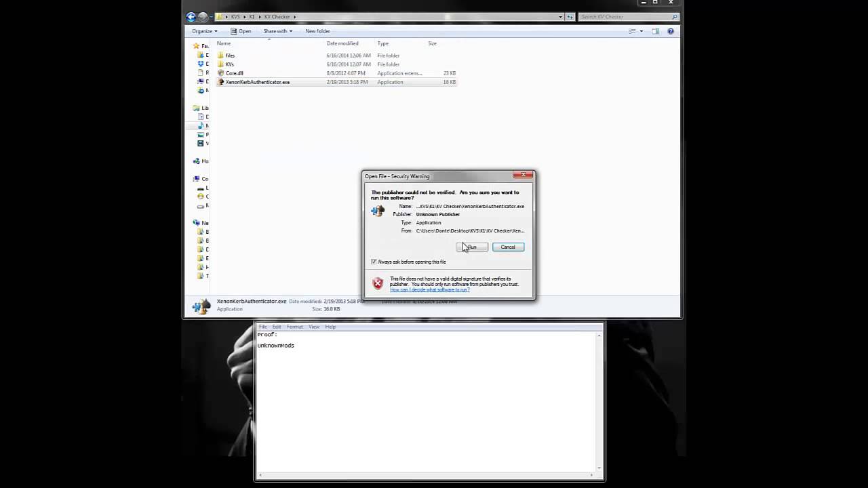Open the Organize dropdown menu
Viewport: 868px width, 488px height.
[x=205, y=31]
